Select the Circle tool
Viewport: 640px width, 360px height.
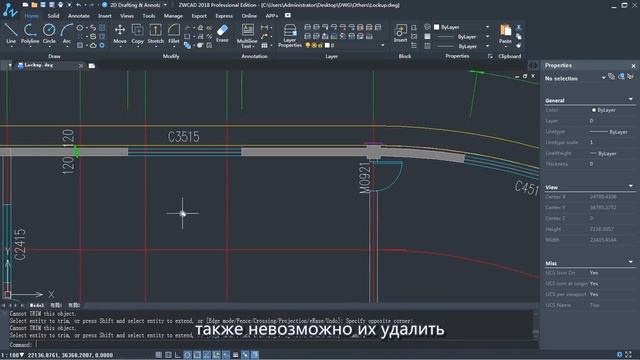pos(49,33)
